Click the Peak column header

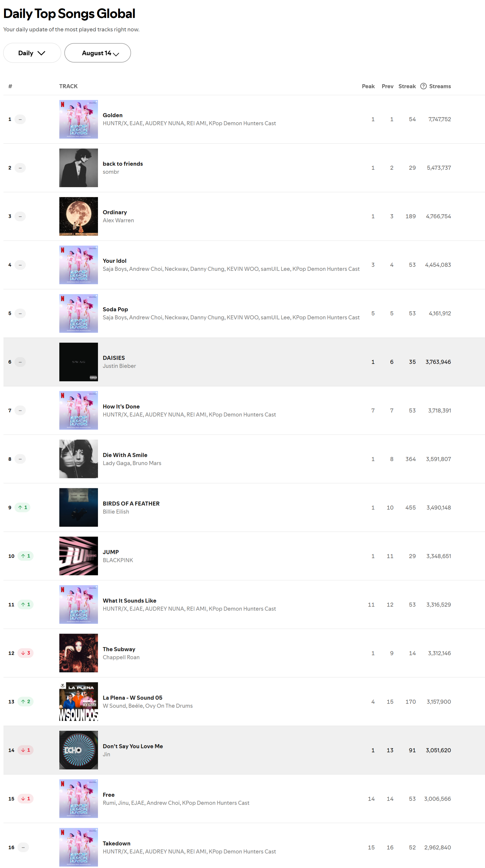pos(368,86)
